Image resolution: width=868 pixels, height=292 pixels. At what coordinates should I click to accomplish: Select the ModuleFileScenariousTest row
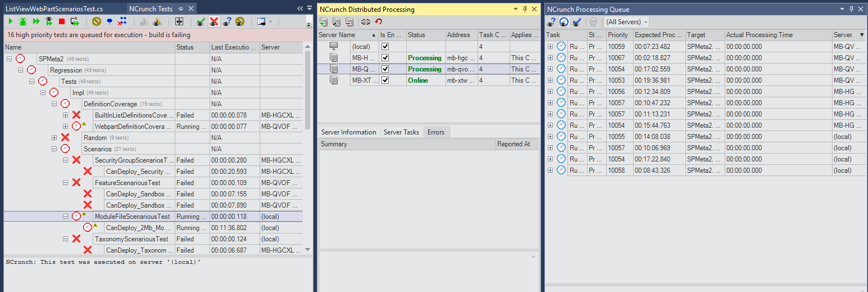tap(153, 216)
